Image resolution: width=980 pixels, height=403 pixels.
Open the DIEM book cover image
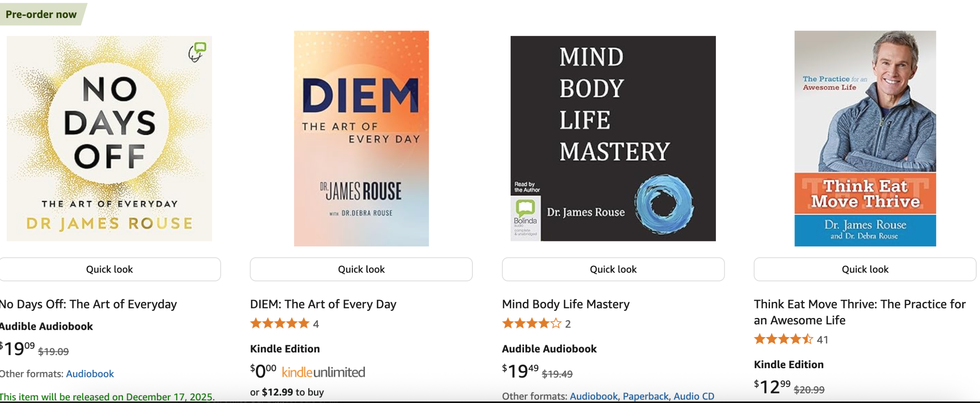click(361, 138)
